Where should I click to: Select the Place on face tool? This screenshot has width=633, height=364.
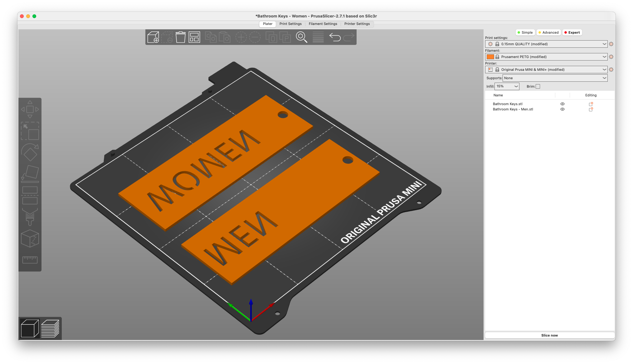point(30,174)
